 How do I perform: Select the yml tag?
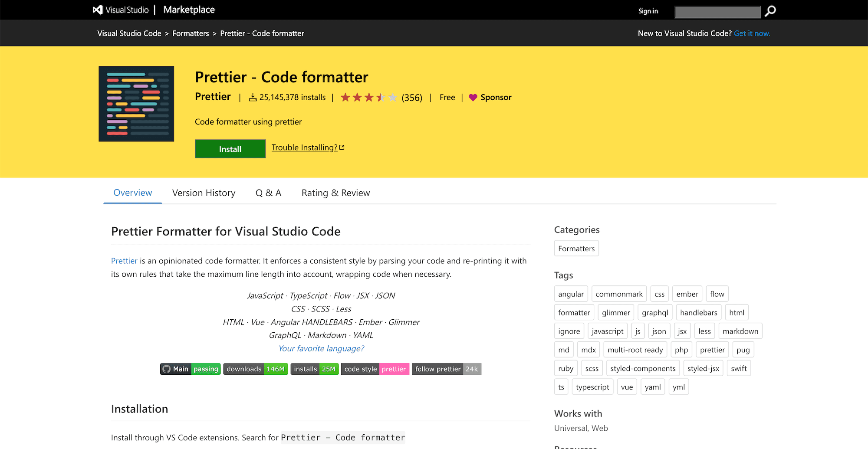coord(679,387)
